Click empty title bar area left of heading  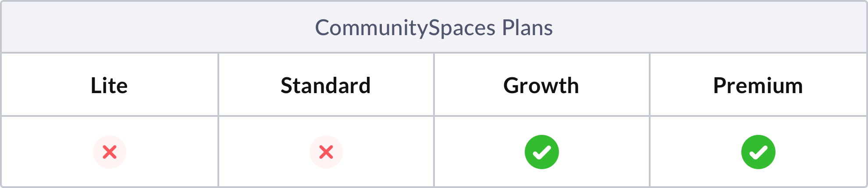coord(153,28)
